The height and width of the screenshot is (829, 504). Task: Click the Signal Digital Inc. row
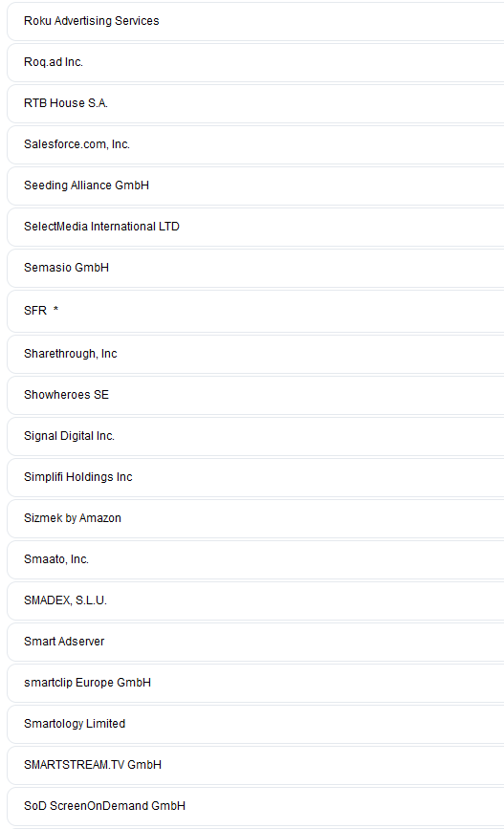coord(255,437)
